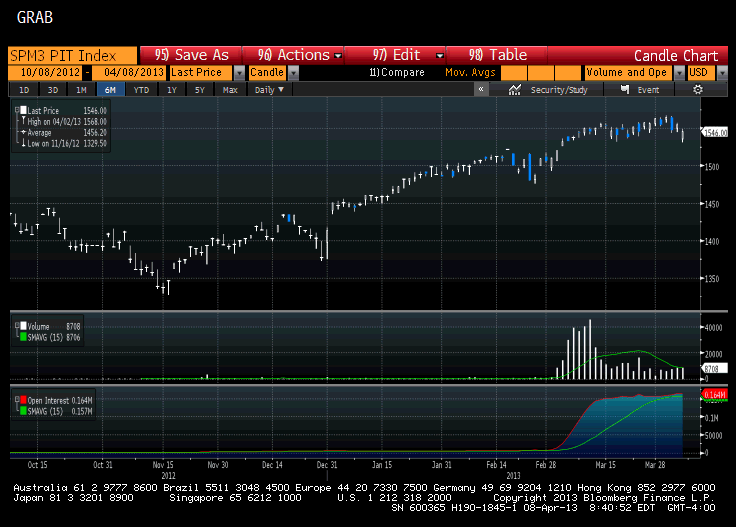Open the Last Price dropdown
The image size is (736, 527).
point(239,73)
